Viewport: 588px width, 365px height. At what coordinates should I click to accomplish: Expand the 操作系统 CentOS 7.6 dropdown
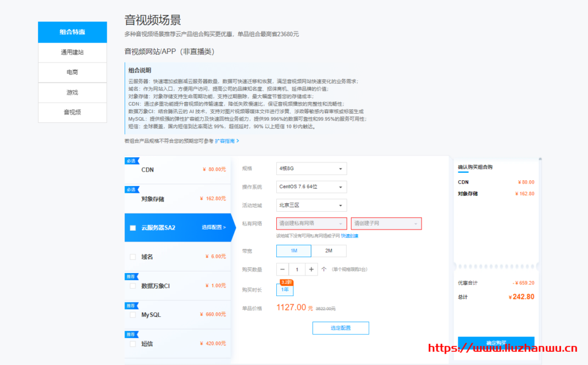311,187
